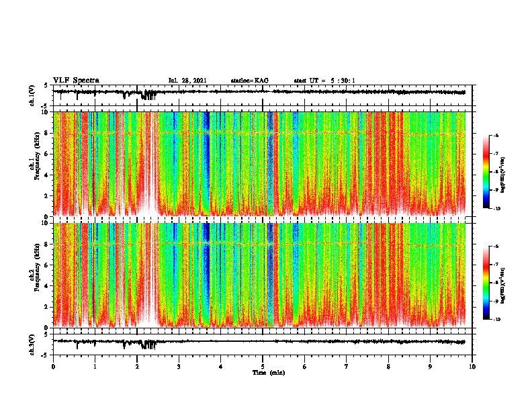Image resolution: width=532 pixels, height=411 pixels.
Task: Click the "-5" tick on the ch.3(V) axis
Action: click(46, 355)
